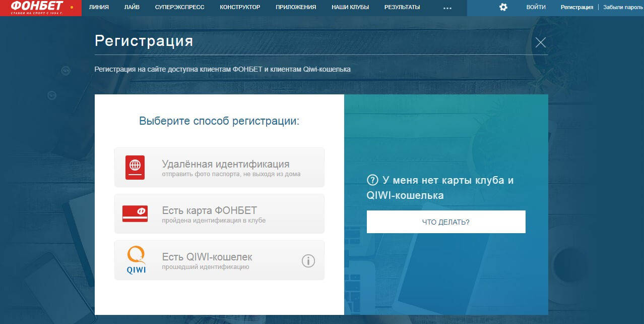
Task: Open the ЛИНИЯ menu item
Action: 99,8
